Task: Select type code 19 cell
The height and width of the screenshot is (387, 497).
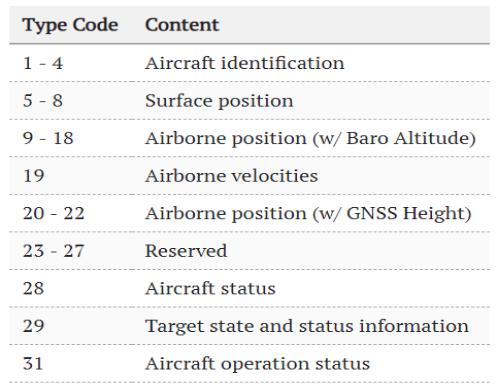Action: 33,176
